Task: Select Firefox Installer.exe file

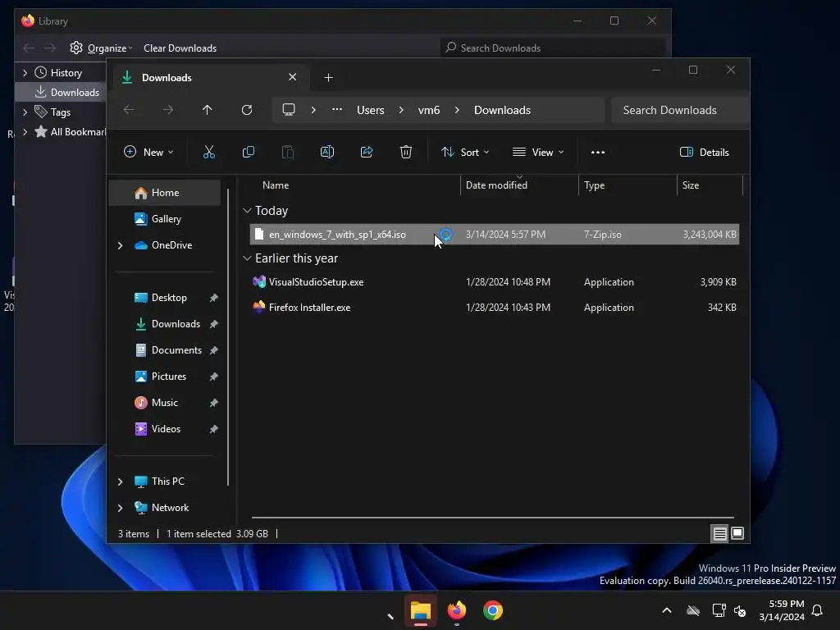Action: [x=495, y=308]
